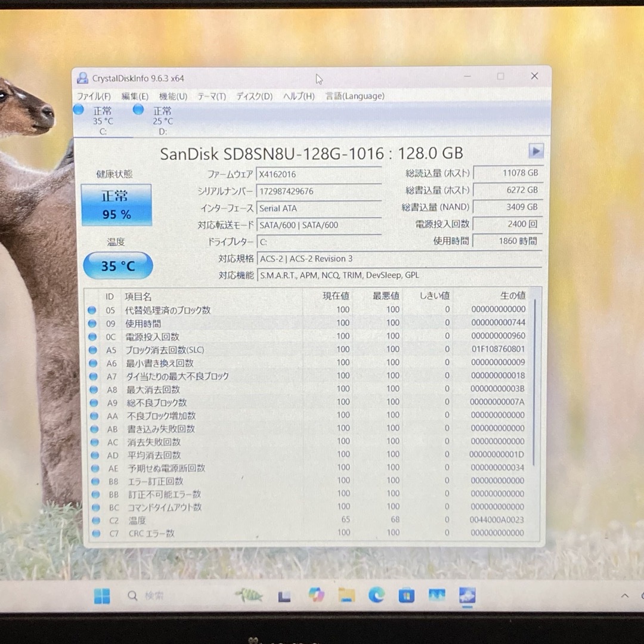Click the status icon for ID B8 row
This screenshot has height=644, width=644.
point(95,481)
